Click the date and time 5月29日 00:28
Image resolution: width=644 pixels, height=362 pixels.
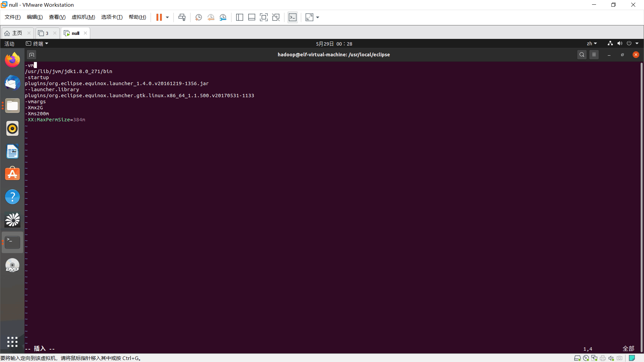click(334, 44)
